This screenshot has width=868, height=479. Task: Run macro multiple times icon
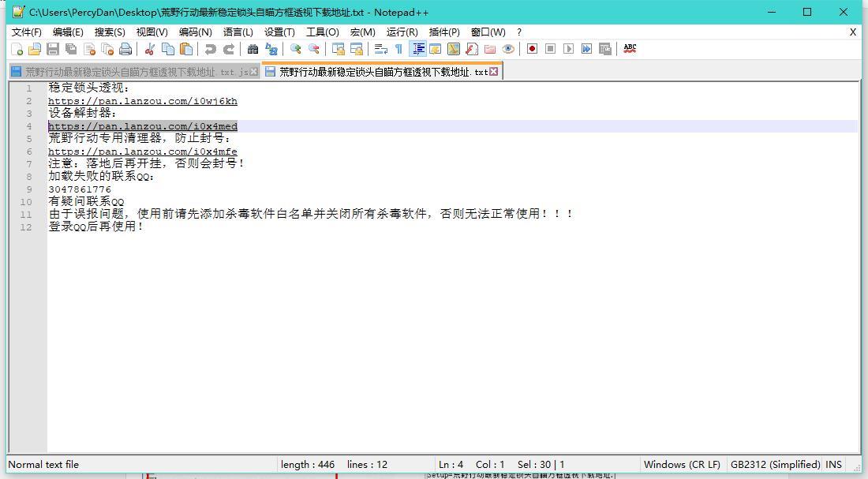pyautogui.click(x=587, y=49)
